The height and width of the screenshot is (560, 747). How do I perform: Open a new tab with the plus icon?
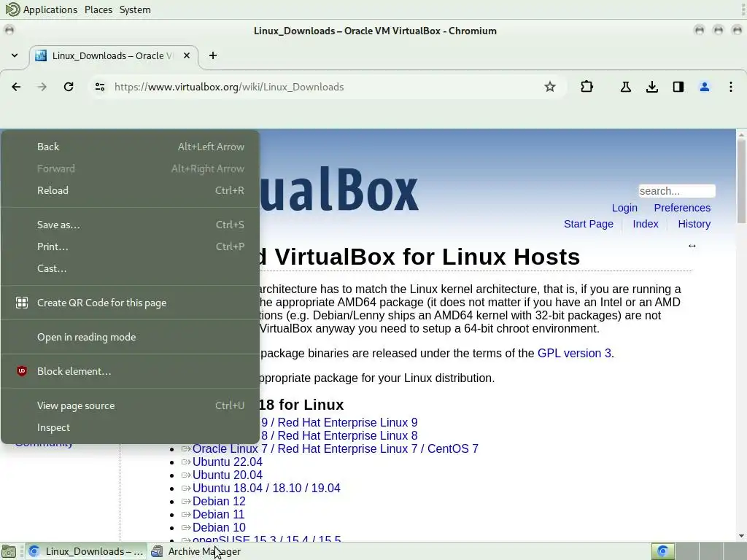click(213, 55)
